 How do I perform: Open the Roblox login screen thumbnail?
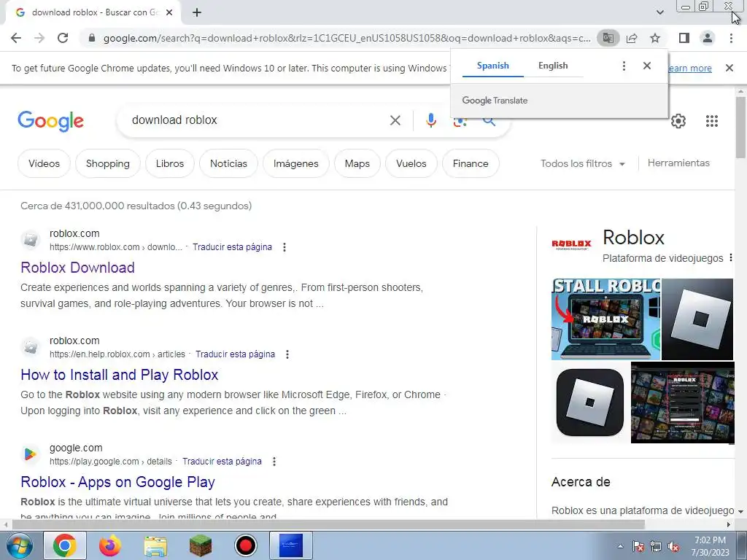683,402
